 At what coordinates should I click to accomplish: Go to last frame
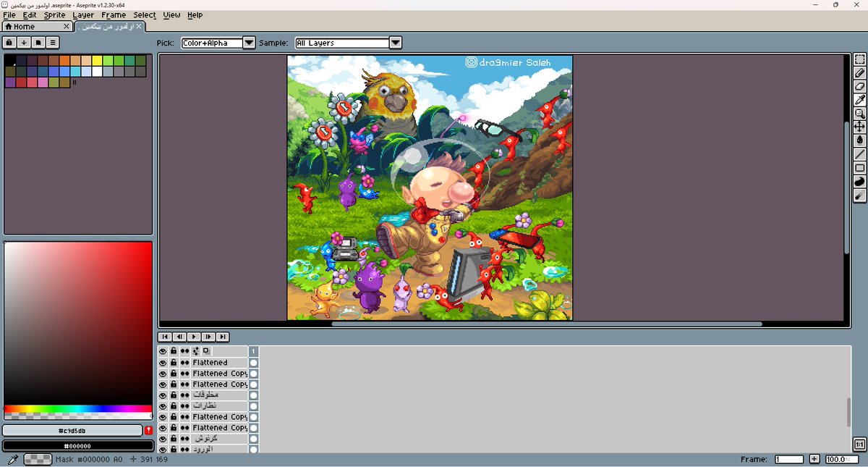click(223, 337)
